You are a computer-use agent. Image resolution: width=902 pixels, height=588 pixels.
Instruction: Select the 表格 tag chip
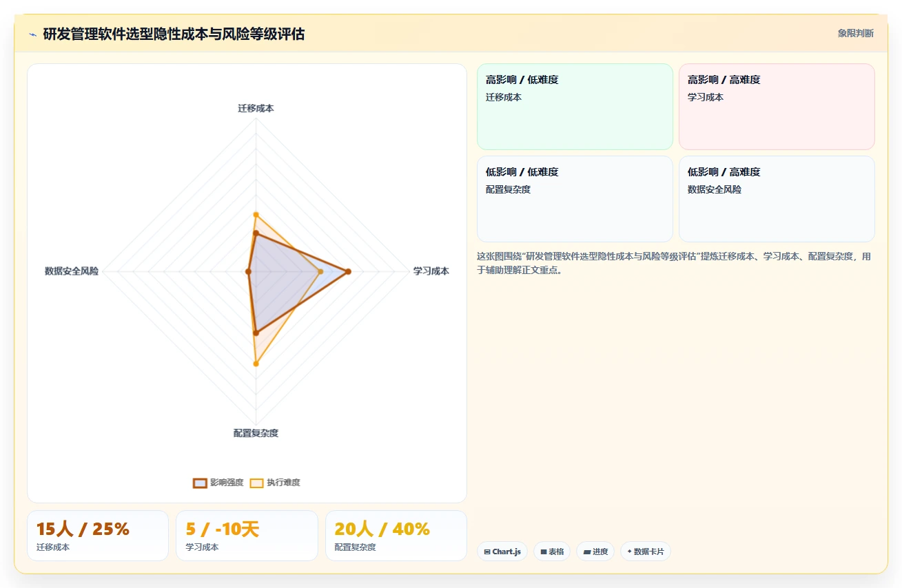click(552, 552)
